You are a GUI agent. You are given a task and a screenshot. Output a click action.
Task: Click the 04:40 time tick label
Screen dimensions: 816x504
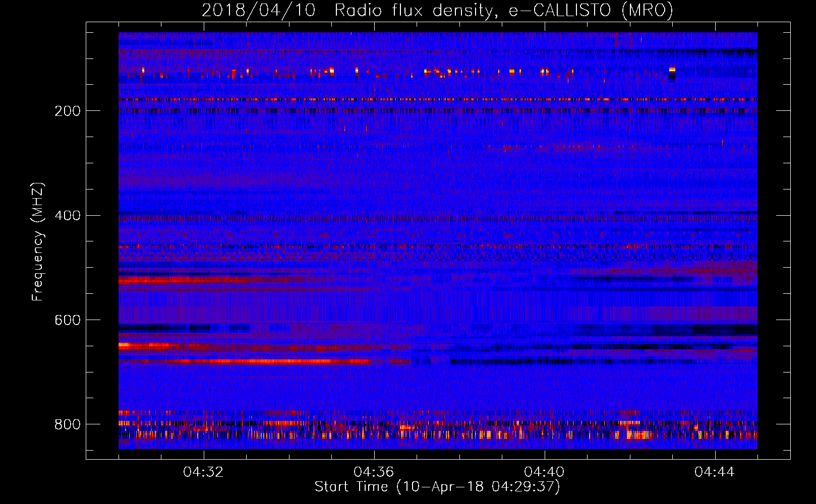[544, 472]
